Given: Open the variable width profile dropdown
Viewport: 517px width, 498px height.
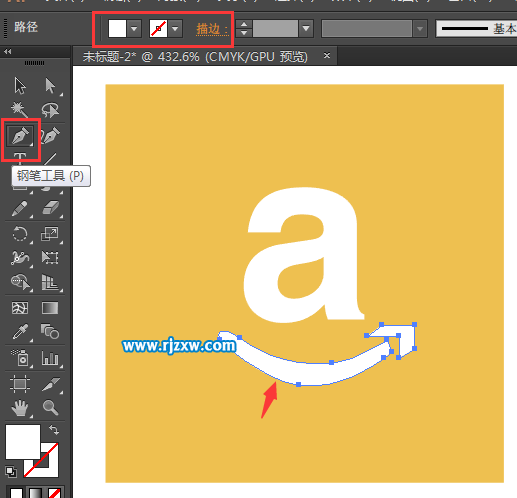Looking at the screenshot, I should pos(419,29).
